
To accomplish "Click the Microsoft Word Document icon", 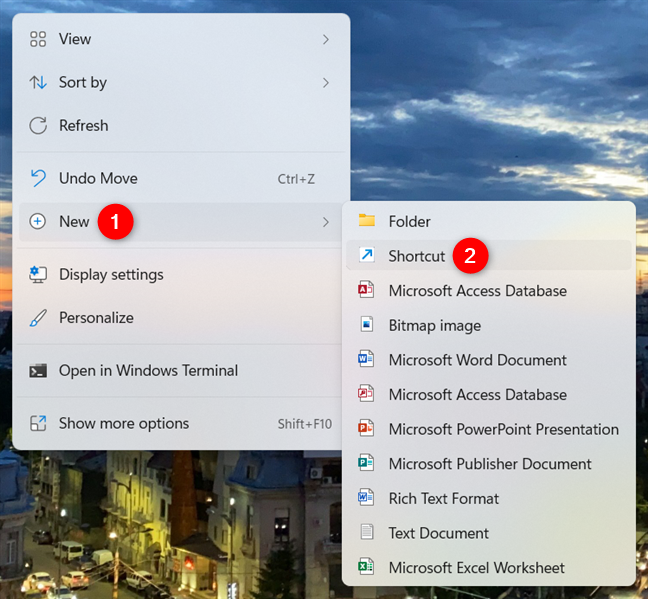I will tap(366, 359).
